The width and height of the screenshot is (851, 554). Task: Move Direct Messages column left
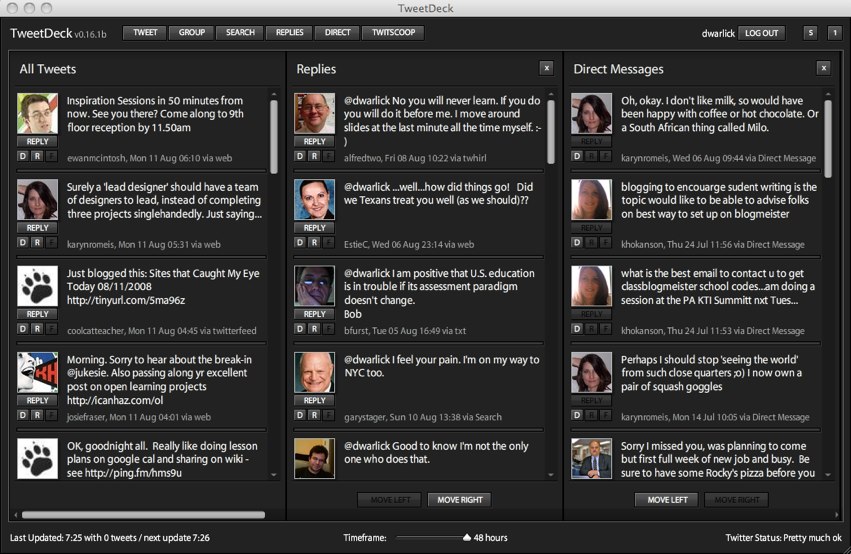(x=667, y=500)
